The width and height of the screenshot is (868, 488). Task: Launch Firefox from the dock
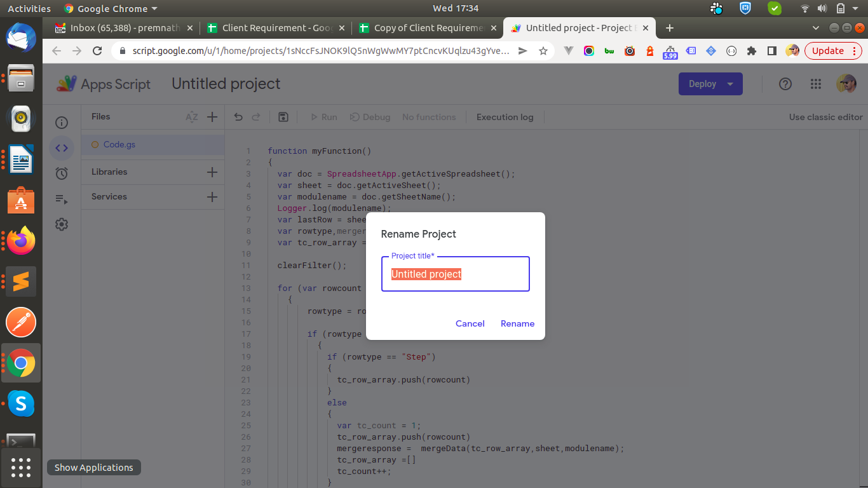pos(21,241)
